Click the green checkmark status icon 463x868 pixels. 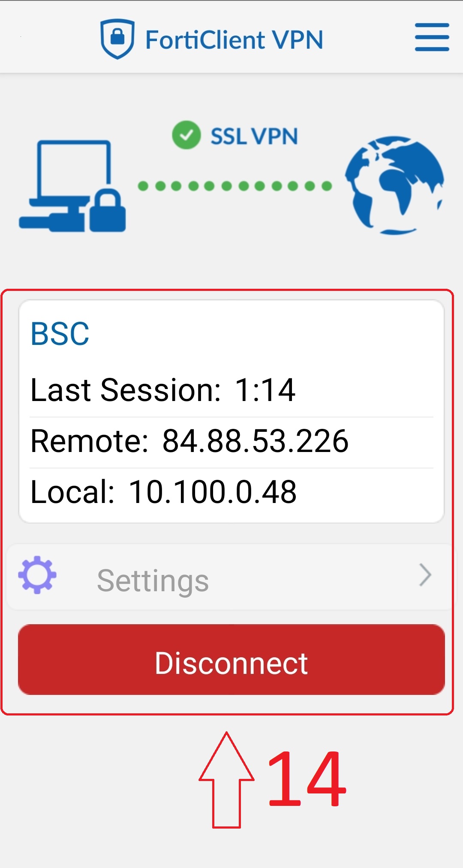(186, 135)
